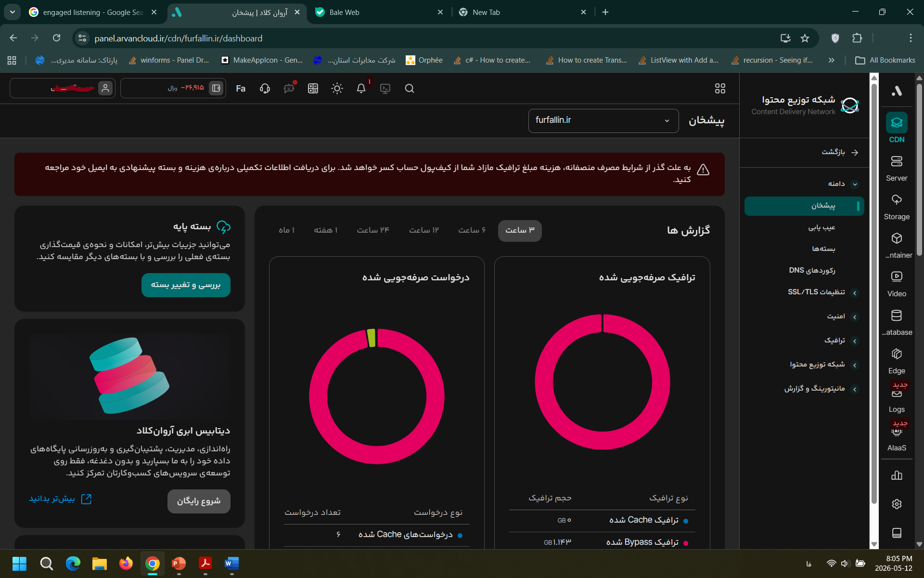Select the 3 ساعت time range
The image size is (924, 578).
click(x=520, y=231)
